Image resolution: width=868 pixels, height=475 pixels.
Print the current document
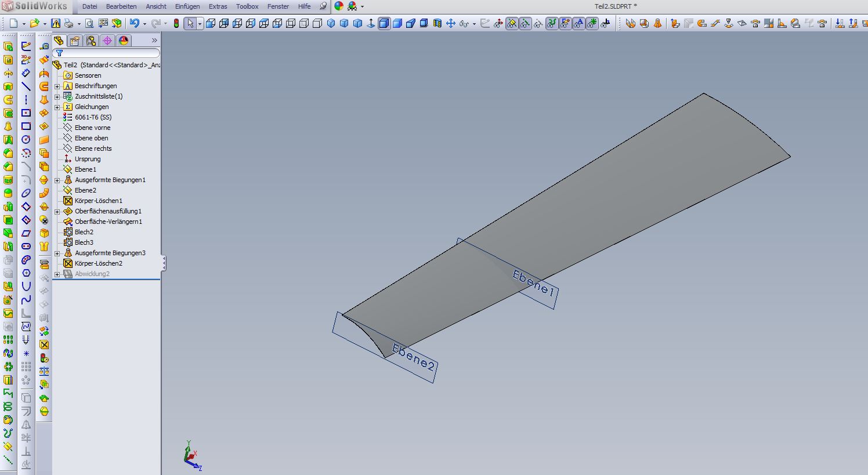[68, 23]
